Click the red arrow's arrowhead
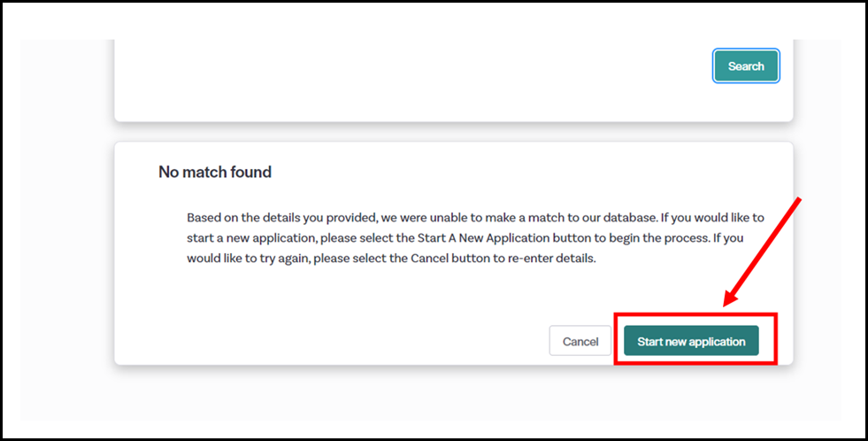 (729, 301)
